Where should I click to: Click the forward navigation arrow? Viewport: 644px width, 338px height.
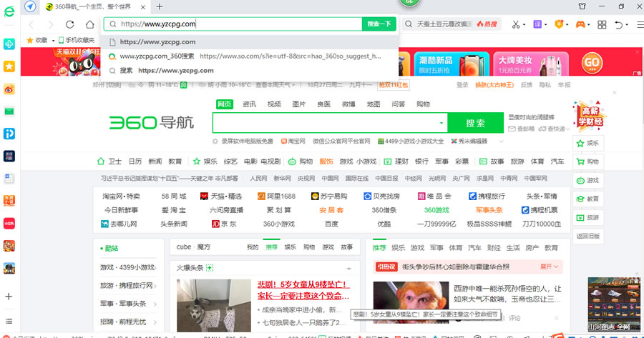pos(51,24)
